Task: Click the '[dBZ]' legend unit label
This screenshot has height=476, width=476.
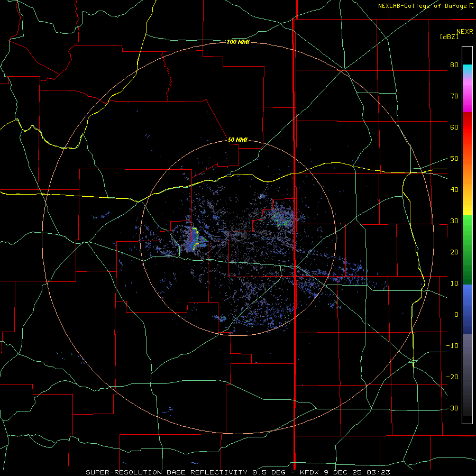Action: (x=449, y=37)
